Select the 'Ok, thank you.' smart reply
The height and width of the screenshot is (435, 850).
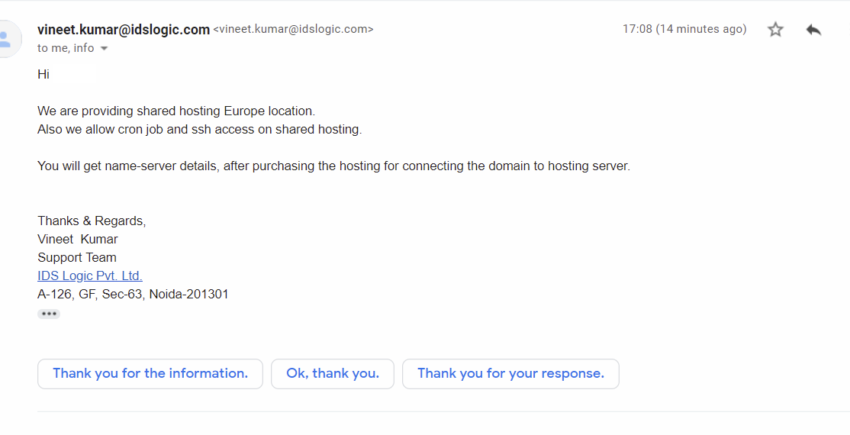point(333,374)
